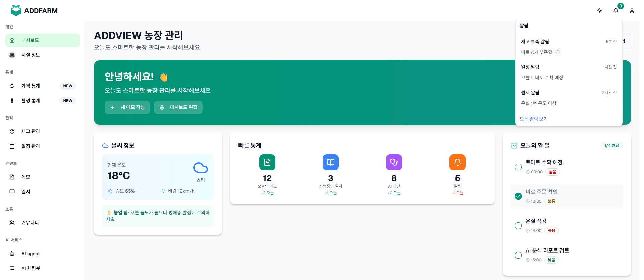The height and width of the screenshot is (280, 644).
Task: Click the calendar icon beside 일정 관리
Action: point(12,146)
